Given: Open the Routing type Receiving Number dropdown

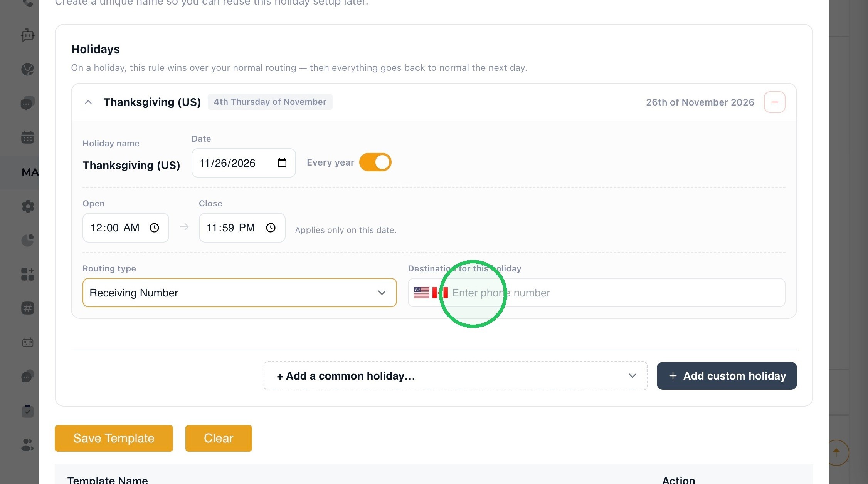Looking at the screenshot, I should tap(239, 293).
